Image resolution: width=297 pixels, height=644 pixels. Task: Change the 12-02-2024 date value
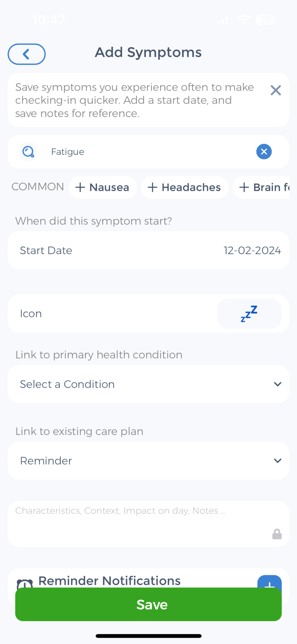[x=252, y=250]
